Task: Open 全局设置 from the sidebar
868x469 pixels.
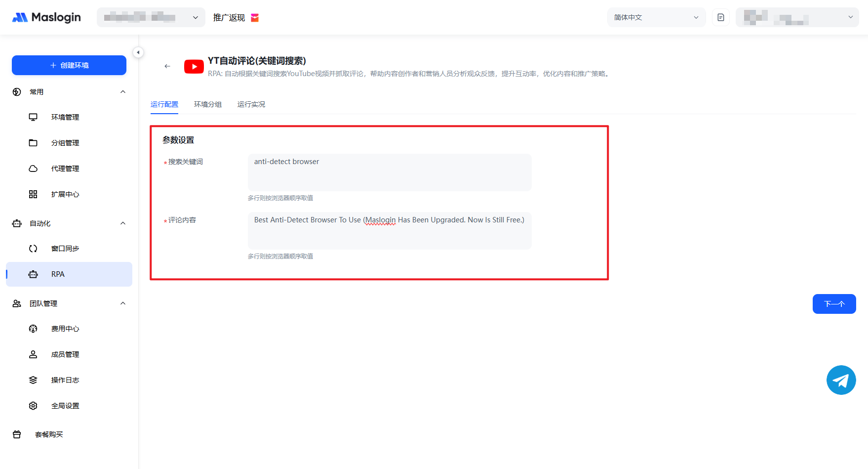Action: coord(65,406)
